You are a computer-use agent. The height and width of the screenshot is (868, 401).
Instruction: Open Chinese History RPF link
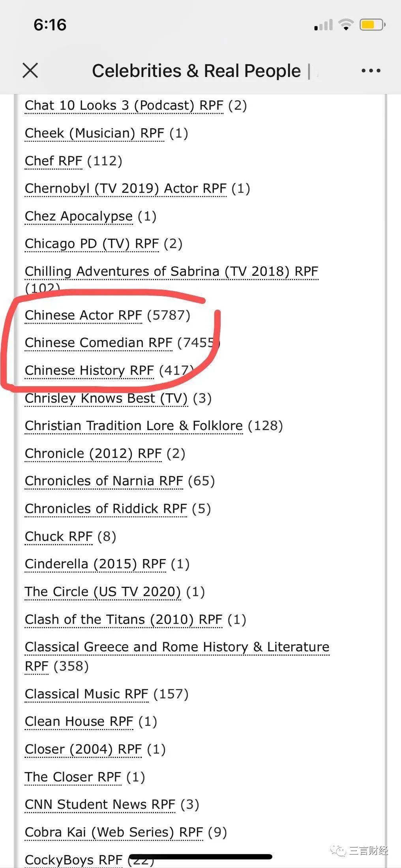[x=89, y=370]
